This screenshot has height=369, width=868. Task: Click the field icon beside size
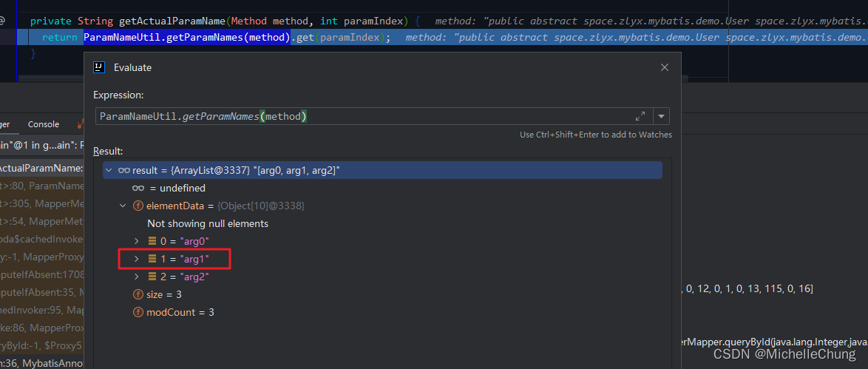pos(137,294)
